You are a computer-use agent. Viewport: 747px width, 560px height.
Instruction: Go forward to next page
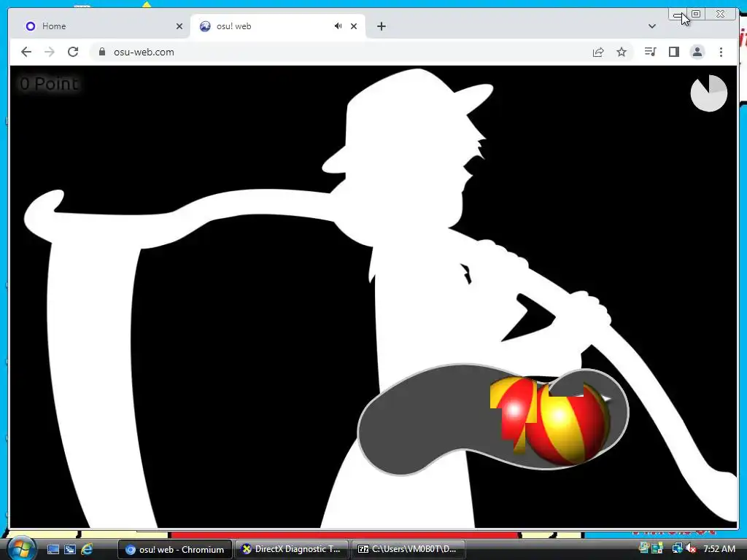[50, 52]
